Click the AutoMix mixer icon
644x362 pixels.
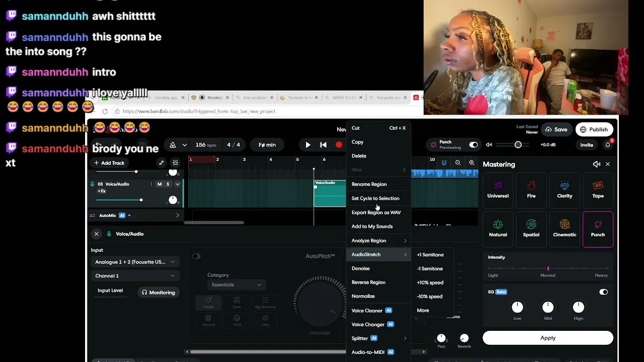[92, 215]
